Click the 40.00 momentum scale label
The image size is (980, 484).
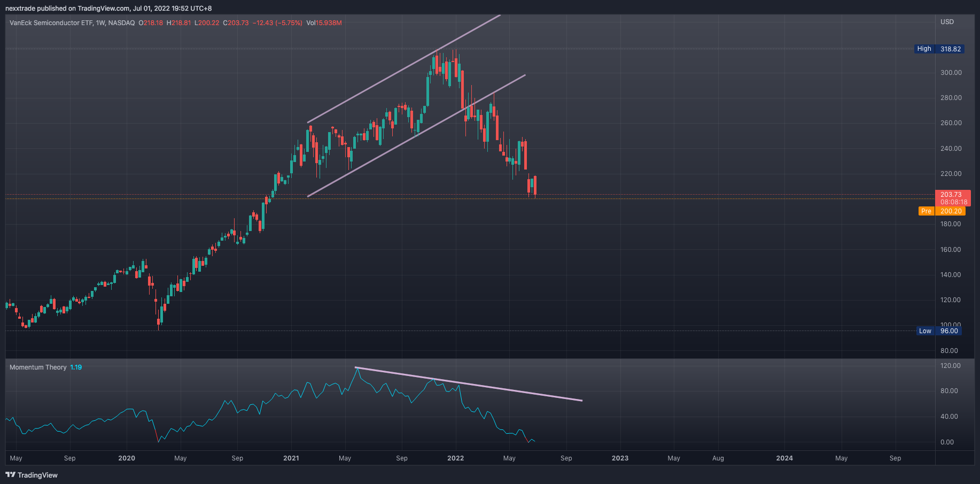[950, 417]
